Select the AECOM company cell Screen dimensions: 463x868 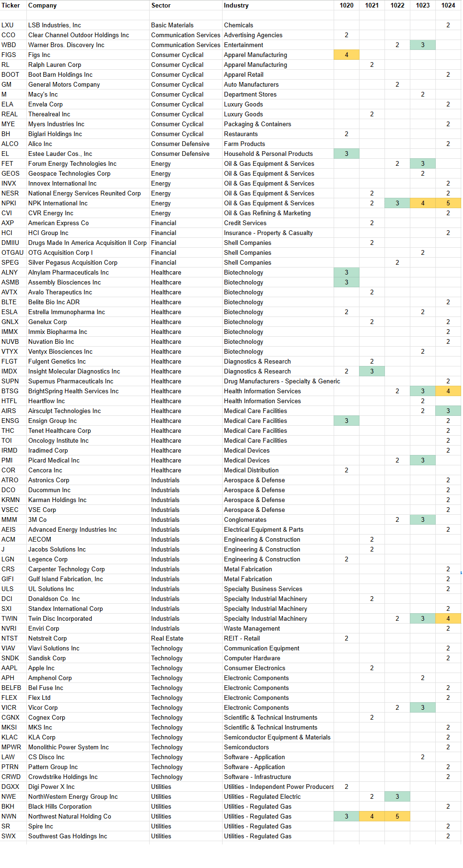pyautogui.click(x=88, y=539)
